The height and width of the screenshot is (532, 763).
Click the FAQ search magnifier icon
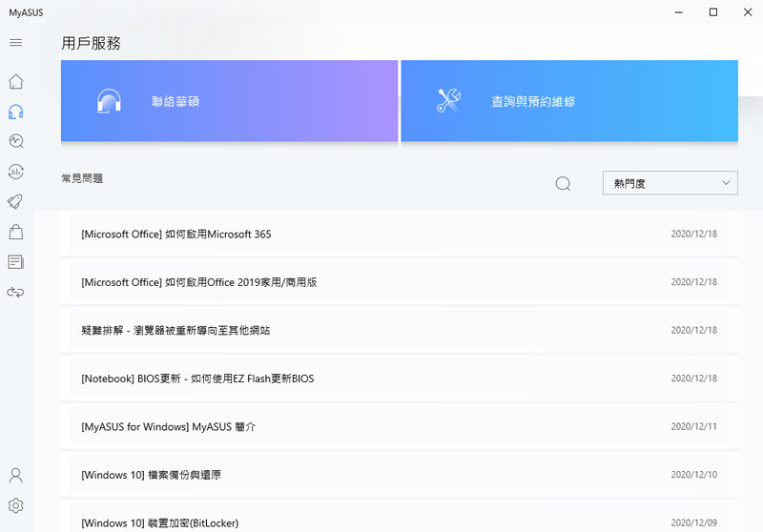coord(563,183)
